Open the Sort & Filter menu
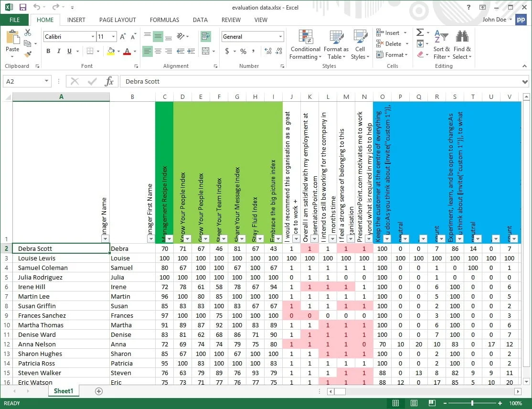 (x=441, y=45)
